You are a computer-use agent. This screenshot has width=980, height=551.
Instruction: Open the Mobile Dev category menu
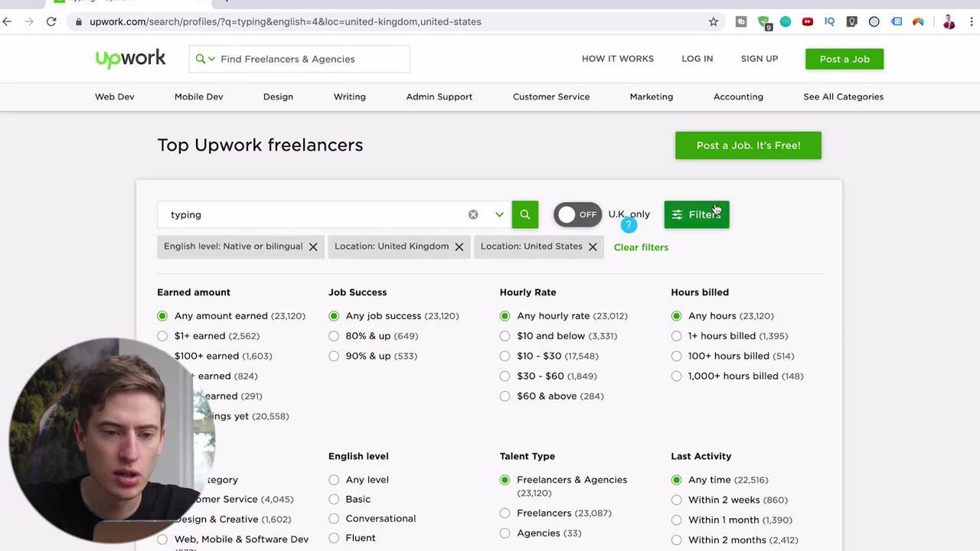pos(199,96)
